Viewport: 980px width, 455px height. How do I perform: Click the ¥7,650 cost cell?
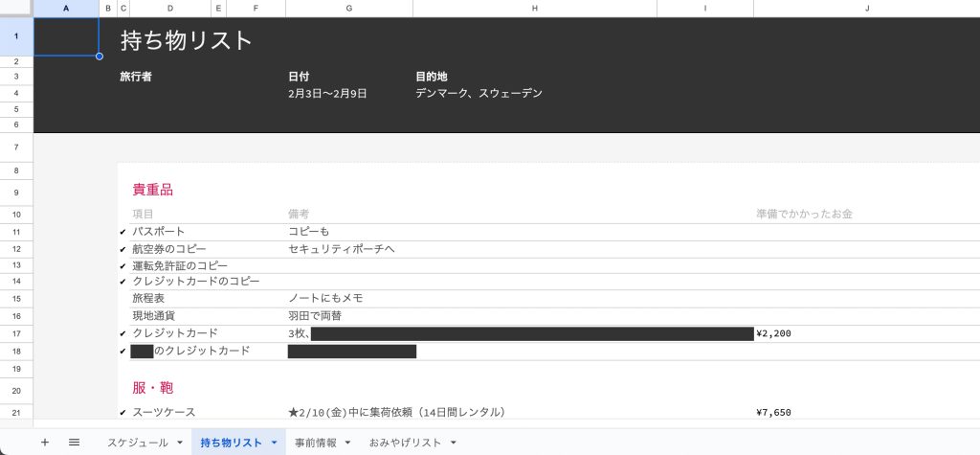773,413
